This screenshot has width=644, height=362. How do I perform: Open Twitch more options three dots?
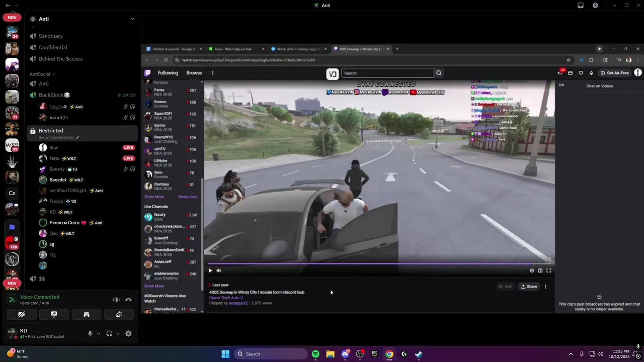(212, 73)
